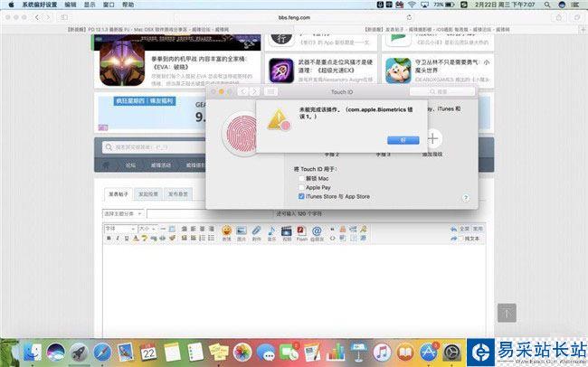Open the 选择主题分类 dropdown
Viewport: 588px width, 367px height.
[123, 213]
